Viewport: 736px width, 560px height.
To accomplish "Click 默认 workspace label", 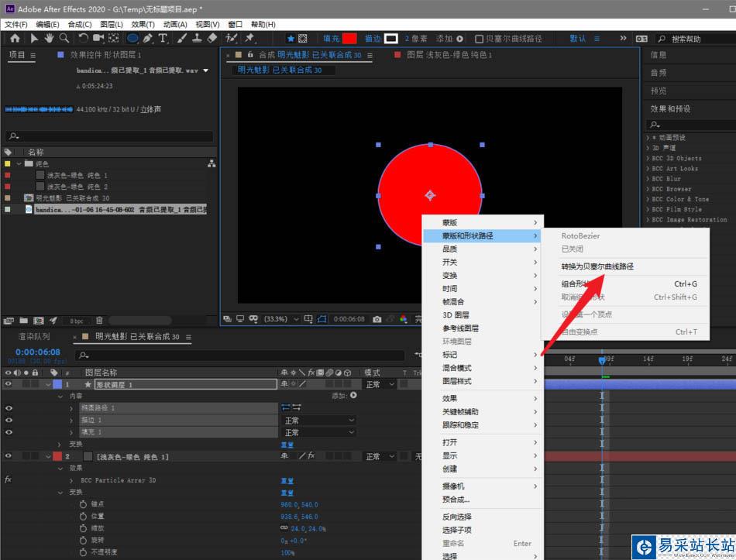I will coord(578,39).
